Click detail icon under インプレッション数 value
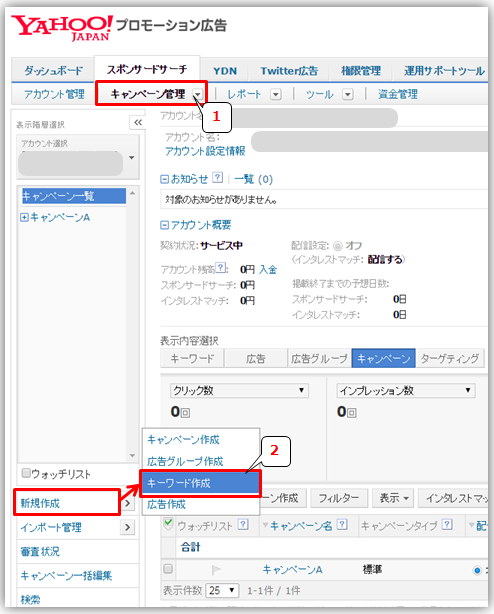Viewport: 494px width, 614px height. (352, 413)
